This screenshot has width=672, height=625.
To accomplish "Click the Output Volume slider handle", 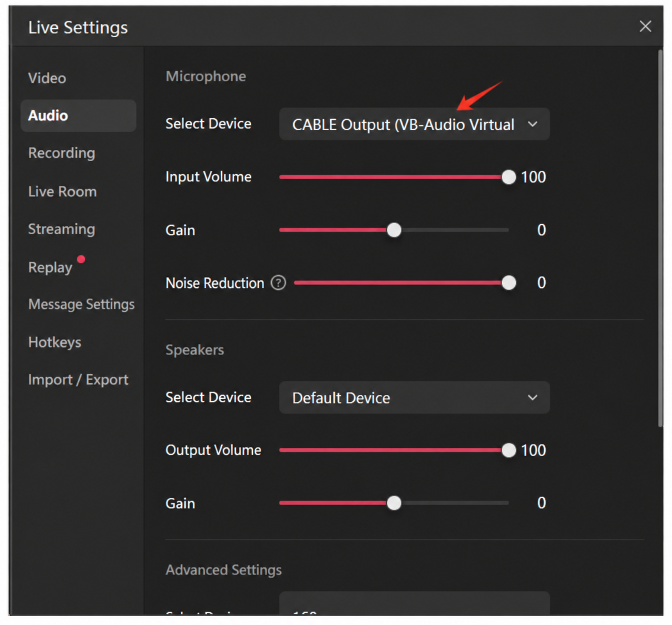I will [x=509, y=450].
